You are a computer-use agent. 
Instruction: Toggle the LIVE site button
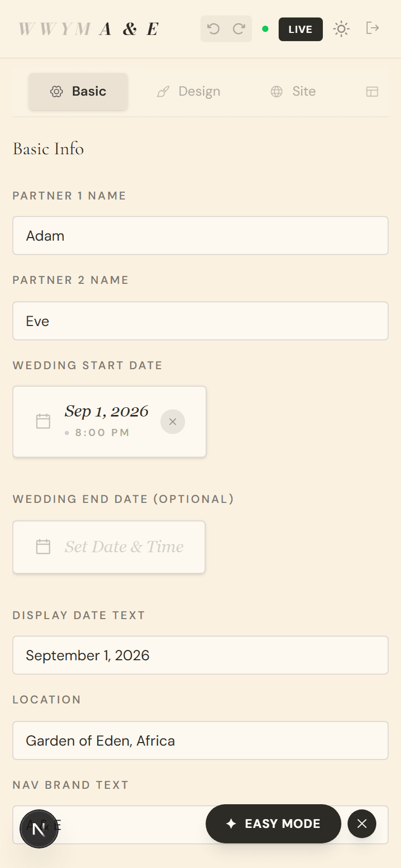click(x=300, y=29)
